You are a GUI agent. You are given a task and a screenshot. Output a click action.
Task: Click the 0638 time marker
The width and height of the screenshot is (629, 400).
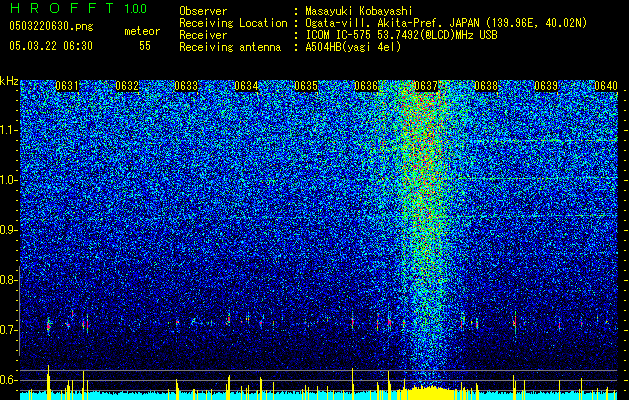click(486, 86)
